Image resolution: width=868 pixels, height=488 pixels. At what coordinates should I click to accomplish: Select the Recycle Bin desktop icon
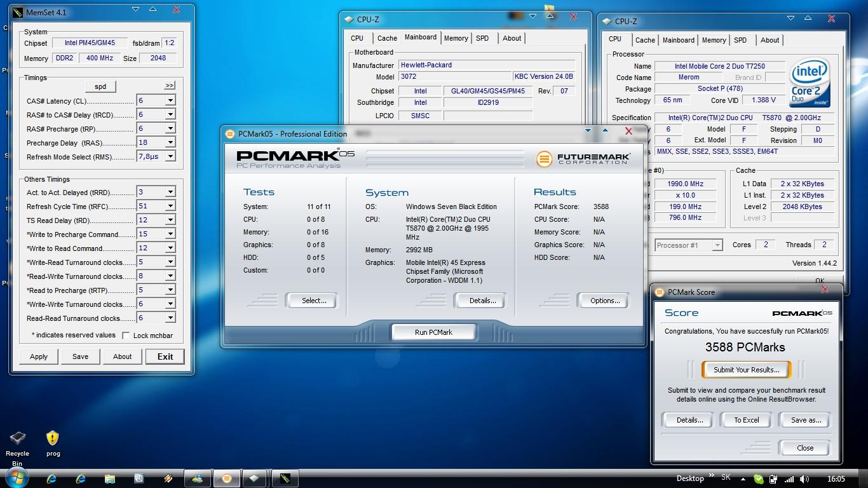(17, 448)
